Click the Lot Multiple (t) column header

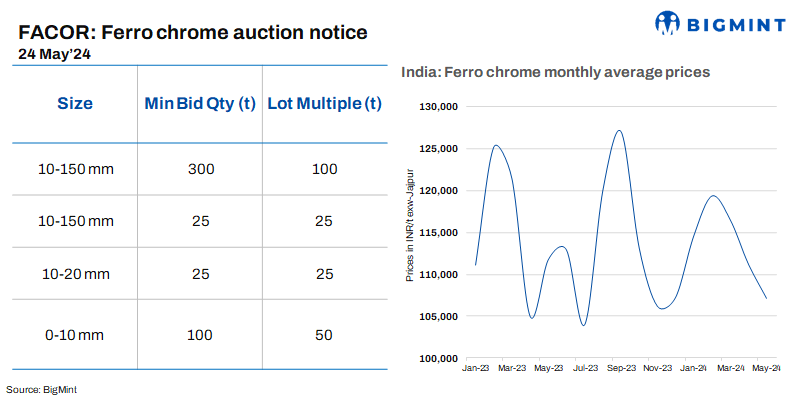(x=325, y=103)
